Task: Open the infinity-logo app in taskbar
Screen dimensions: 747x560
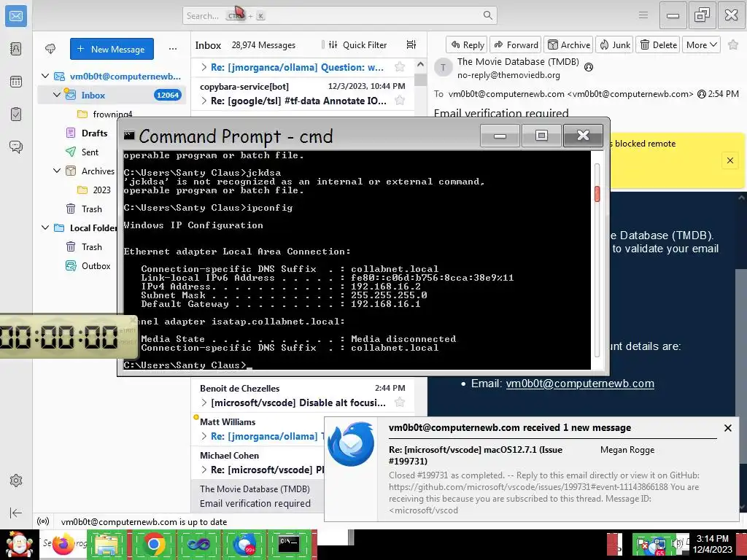Action: pos(198,545)
